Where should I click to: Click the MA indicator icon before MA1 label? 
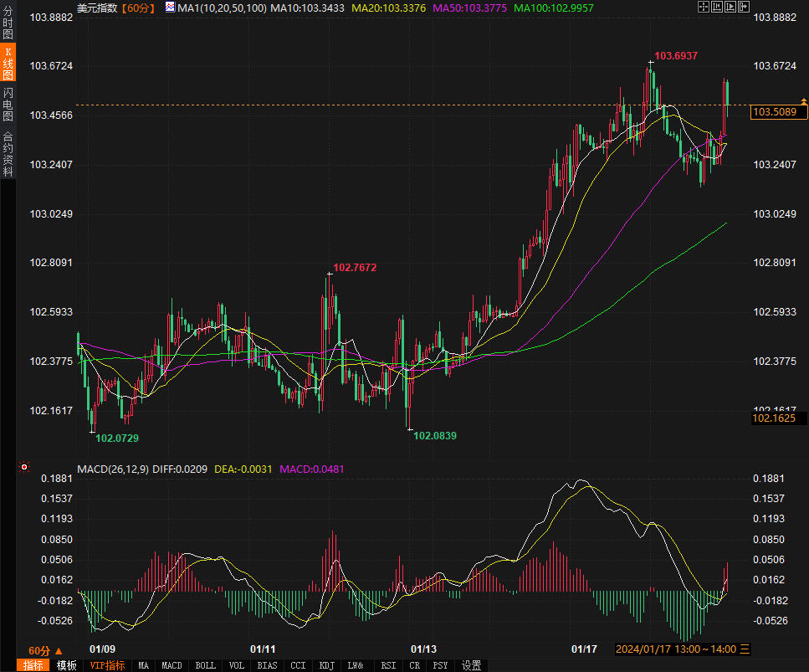170,8
